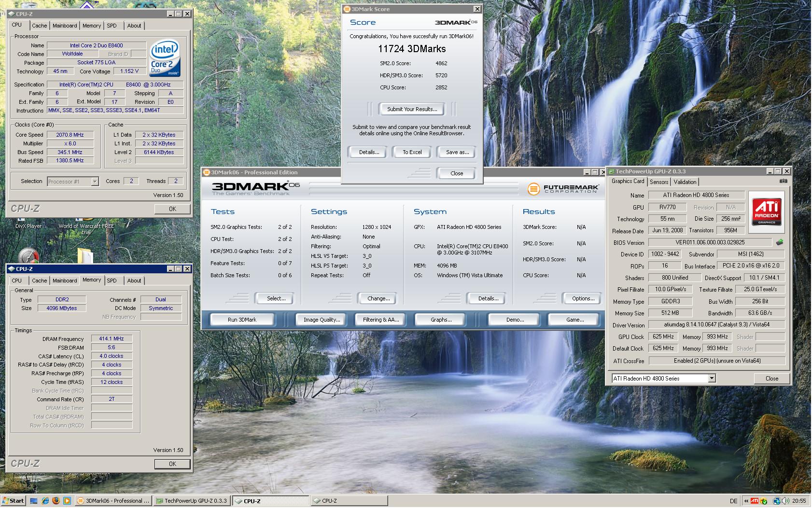Screen dimensions: 812x508
Task: Open ATI Catalyst tray icon
Action: pyautogui.click(x=755, y=501)
